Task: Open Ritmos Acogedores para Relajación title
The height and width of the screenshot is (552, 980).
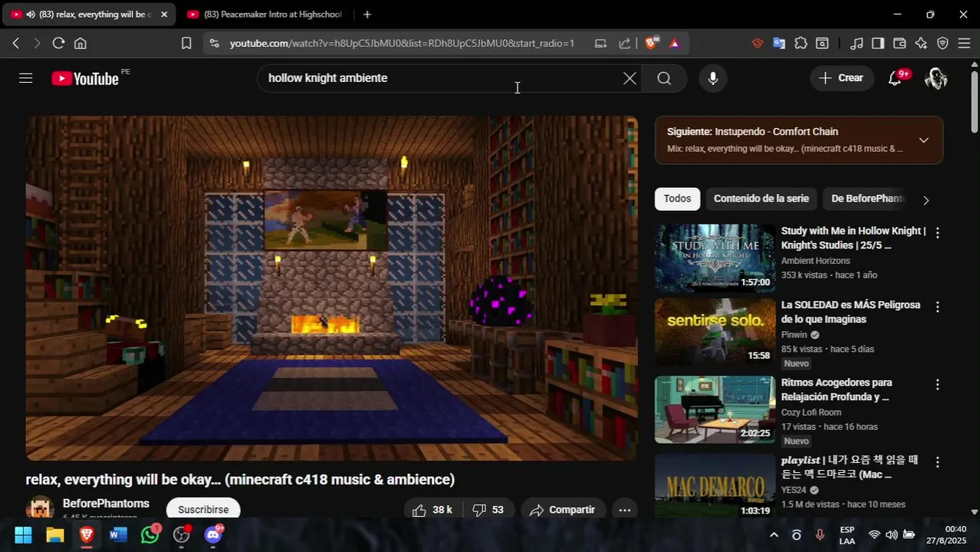Action: tap(837, 389)
